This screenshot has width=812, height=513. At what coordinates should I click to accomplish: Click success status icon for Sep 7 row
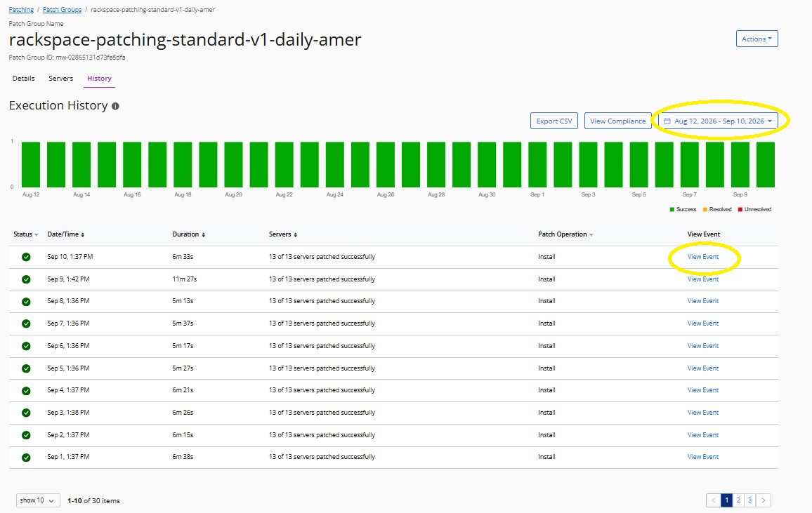26,324
